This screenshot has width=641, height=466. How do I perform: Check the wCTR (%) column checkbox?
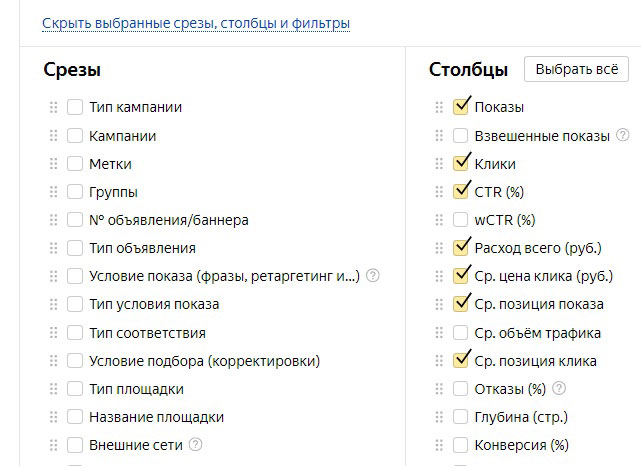460,219
